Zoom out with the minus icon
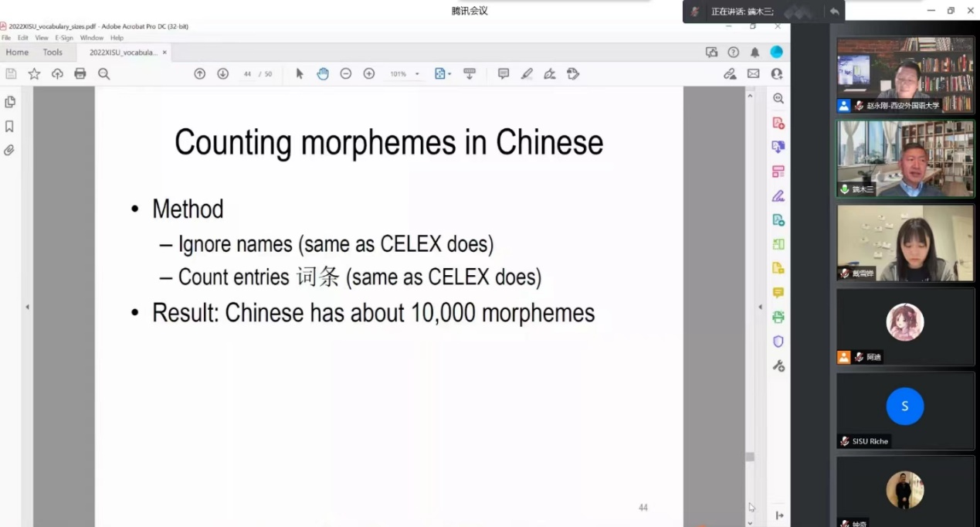 point(346,74)
